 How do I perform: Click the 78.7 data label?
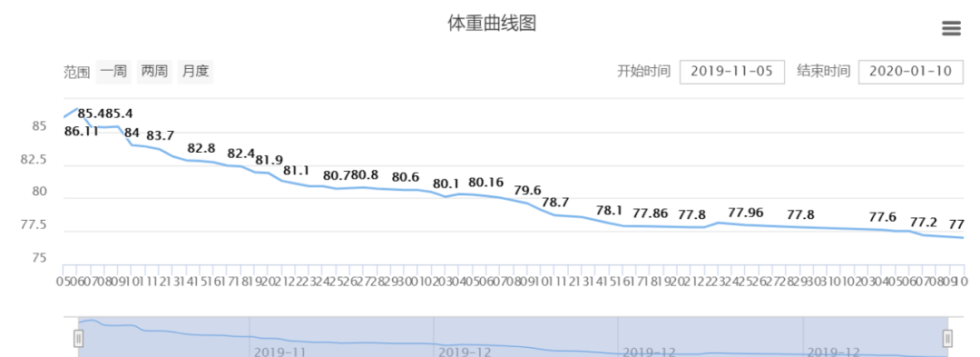[x=555, y=203]
